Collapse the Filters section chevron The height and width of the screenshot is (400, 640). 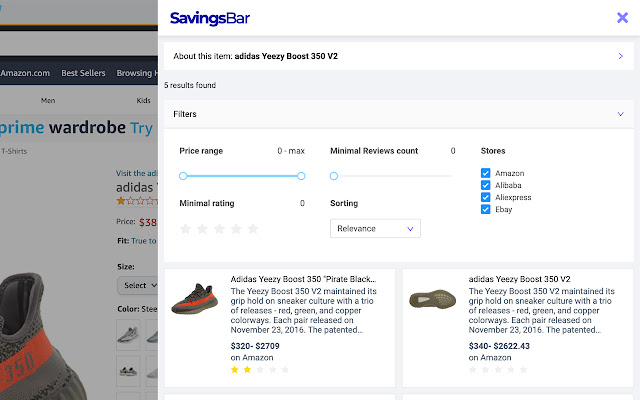pos(620,114)
